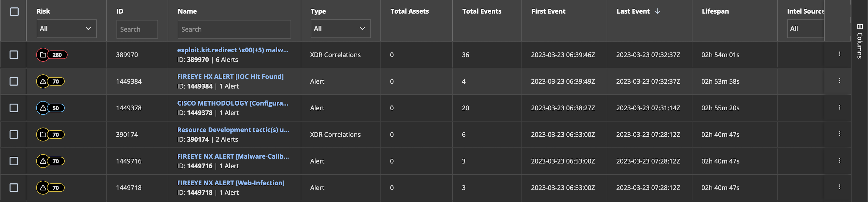Click risk 70 badge on row 1449718

point(51,188)
